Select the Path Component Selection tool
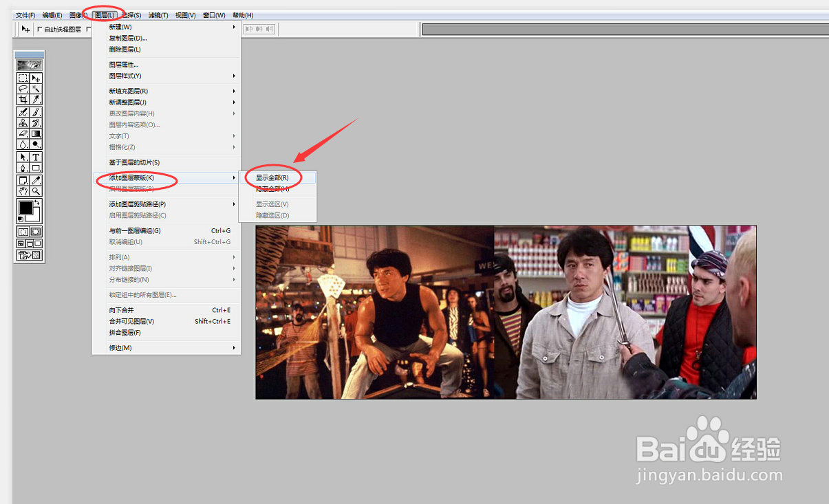Screen dimensions: 829x504 coord(23,157)
